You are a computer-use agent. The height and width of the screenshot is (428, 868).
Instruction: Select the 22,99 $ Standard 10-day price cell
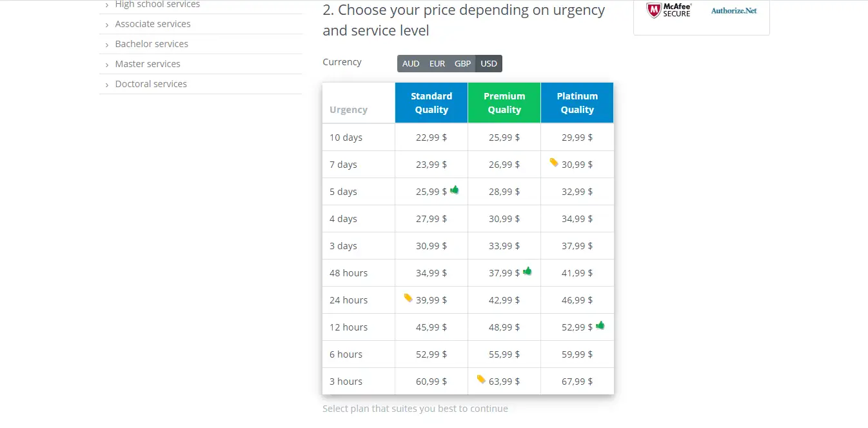coord(431,137)
